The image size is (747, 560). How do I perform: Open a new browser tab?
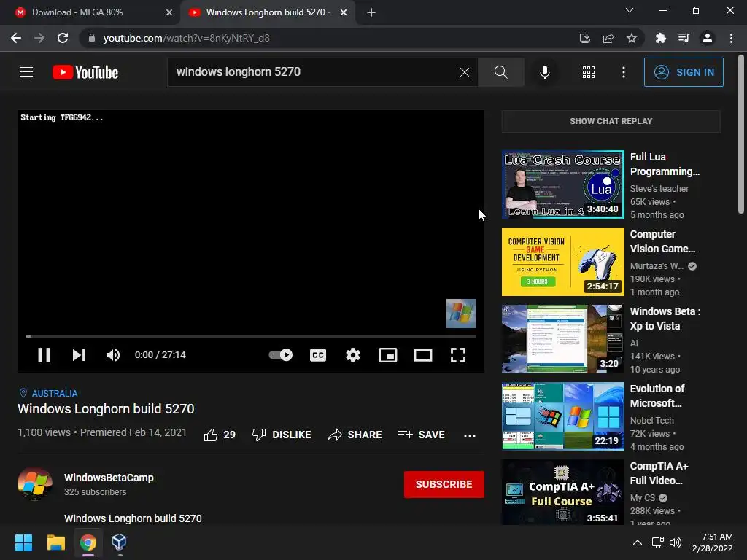(371, 12)
